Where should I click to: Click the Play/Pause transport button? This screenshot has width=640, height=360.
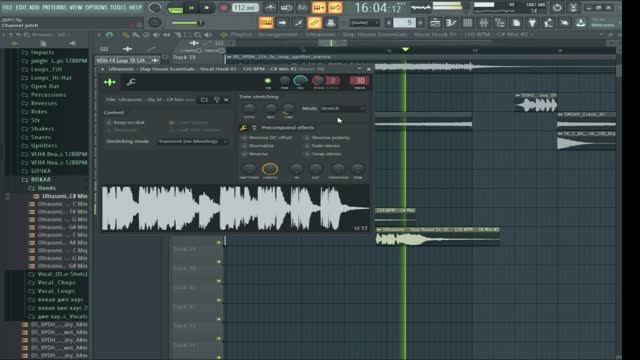pos(191,8)
